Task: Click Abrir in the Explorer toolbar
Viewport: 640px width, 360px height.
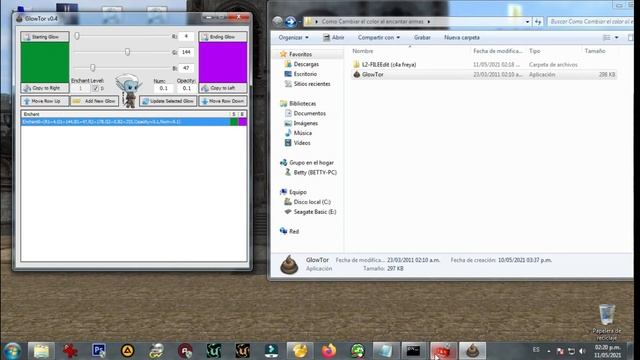Action: tap(333, 38)
